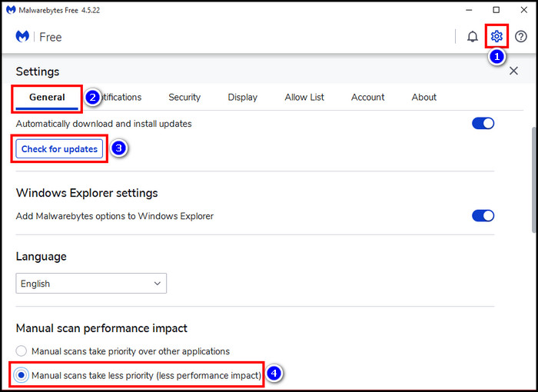538x392 pixels.
Task: Go to the Account tab
Action: 368,98
